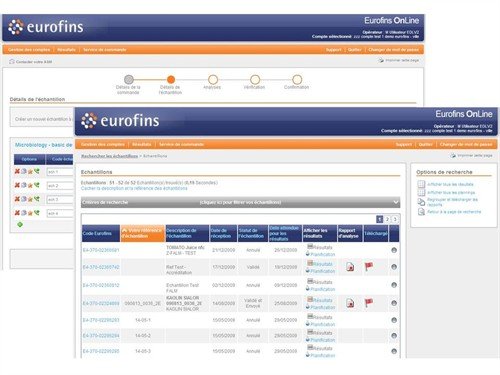The height and width of the screenshot is (375, 500).
Task: Go to results page 2
Action: coord(387,219)
